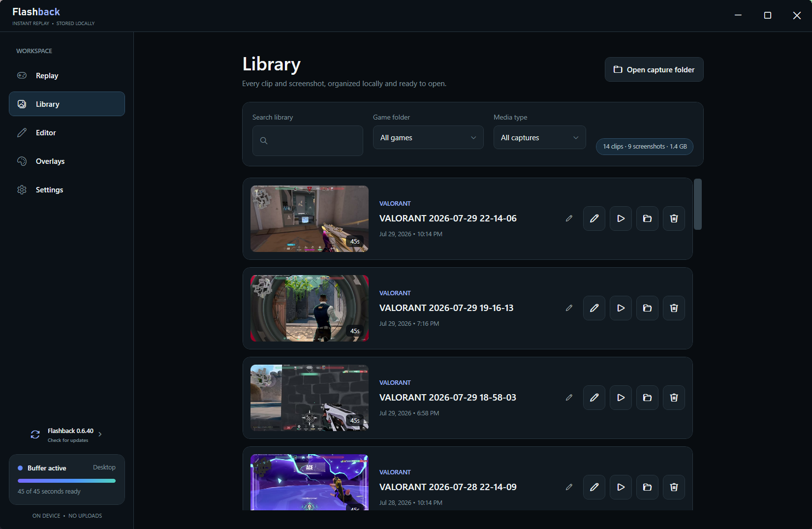The image size is (812, 529).
Task: Click date Jul 28, 2026 • 10:14 PM
Action: [x=411, y=503]
